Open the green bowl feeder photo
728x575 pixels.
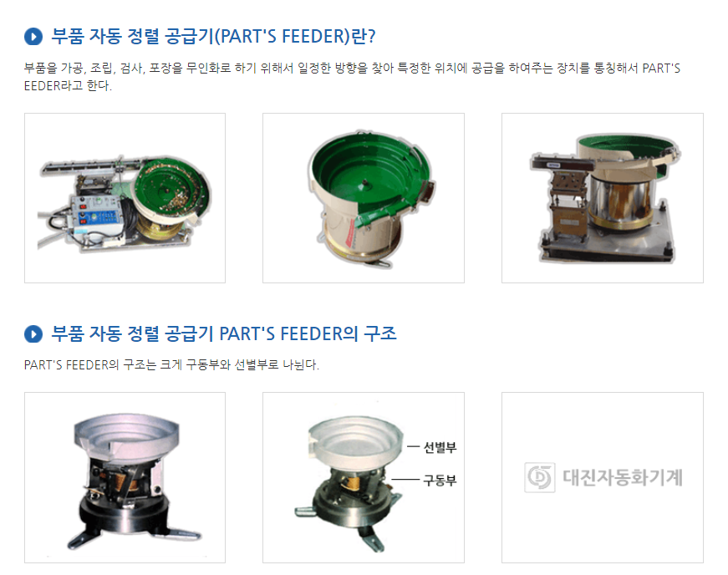coord(364,198)
